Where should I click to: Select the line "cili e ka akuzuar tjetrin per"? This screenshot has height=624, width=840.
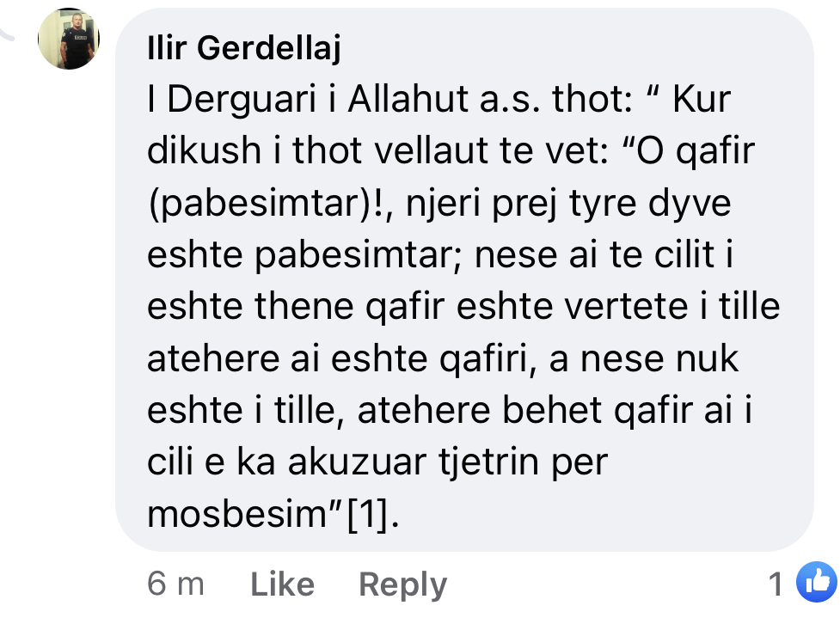click(377, 462)
